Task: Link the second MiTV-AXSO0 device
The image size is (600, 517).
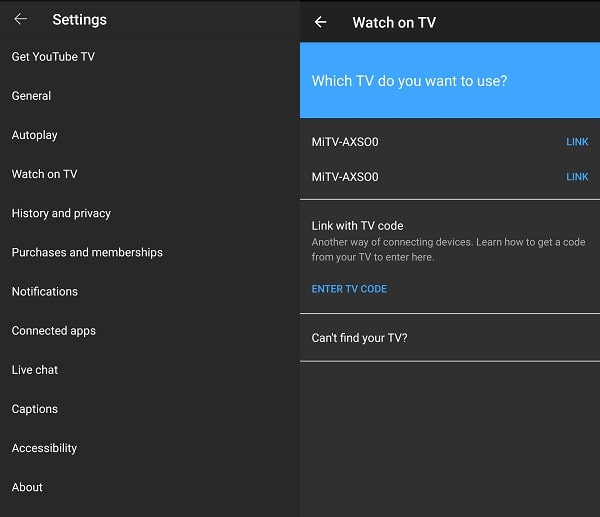Action: (577, 177)
